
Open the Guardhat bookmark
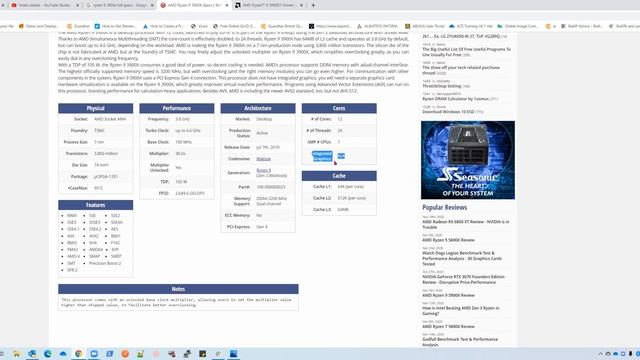click(x=78, y=26)
